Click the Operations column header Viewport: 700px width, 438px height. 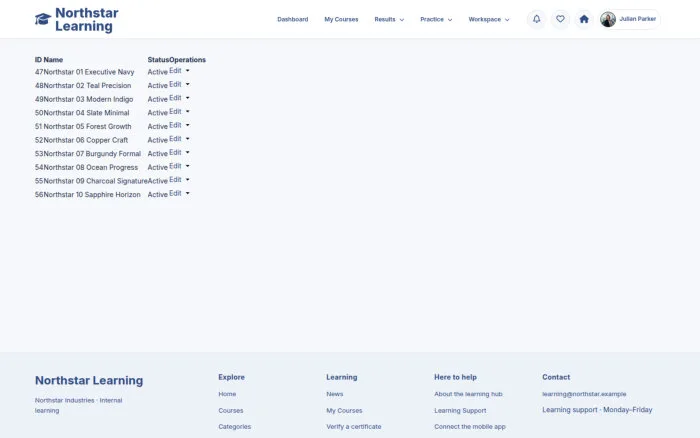point(188,60)
